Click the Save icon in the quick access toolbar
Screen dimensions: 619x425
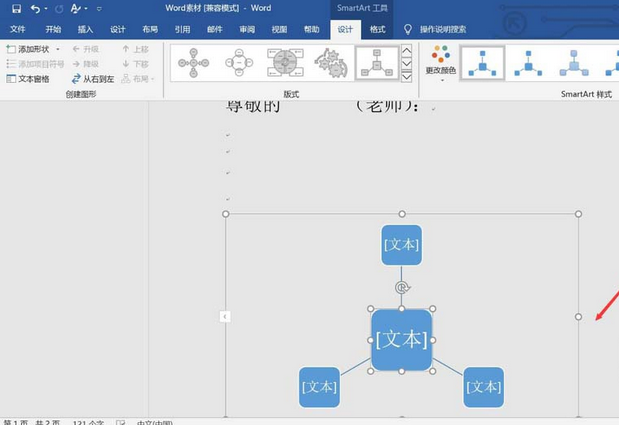(16, 8)
